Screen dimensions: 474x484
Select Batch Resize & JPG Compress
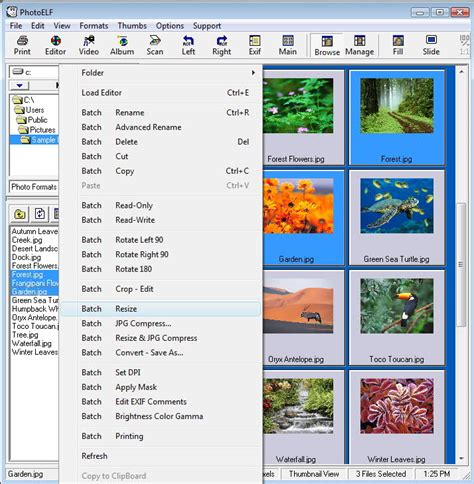(161, 338)
